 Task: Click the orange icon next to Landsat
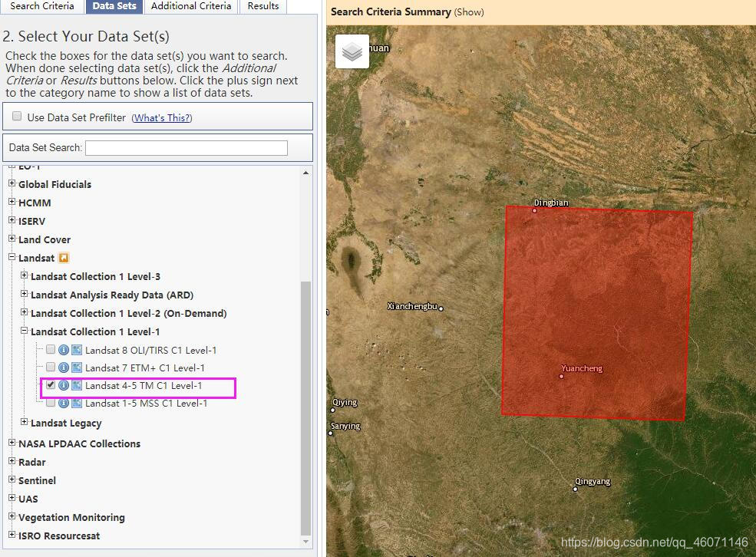pos(64,259)
